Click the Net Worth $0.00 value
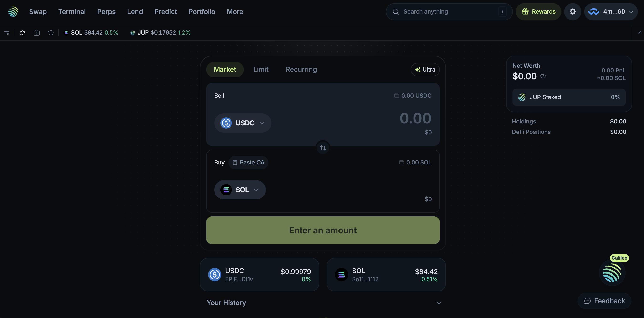 click(x=524, y=76)
